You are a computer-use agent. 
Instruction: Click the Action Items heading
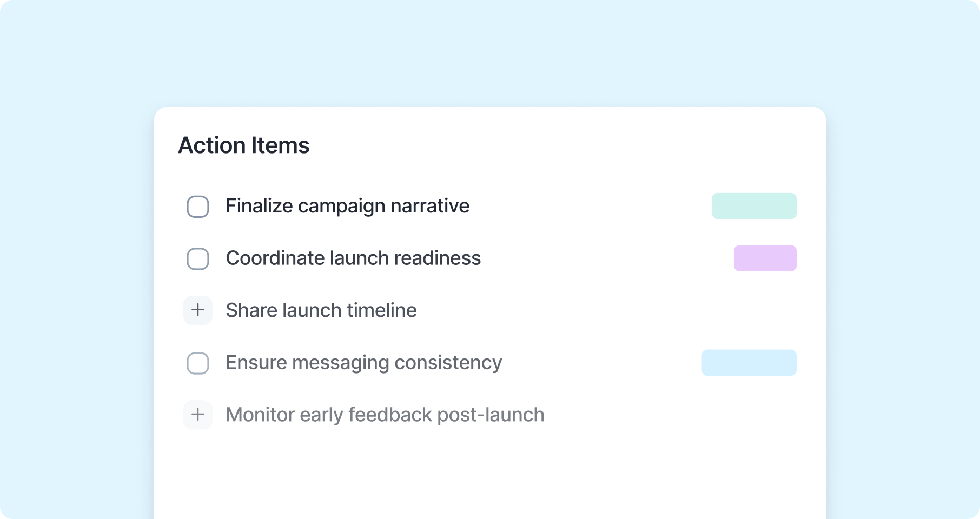244,145
